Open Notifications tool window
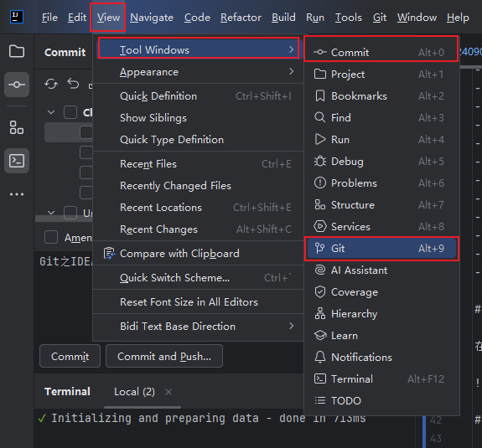 click(381, 357)
